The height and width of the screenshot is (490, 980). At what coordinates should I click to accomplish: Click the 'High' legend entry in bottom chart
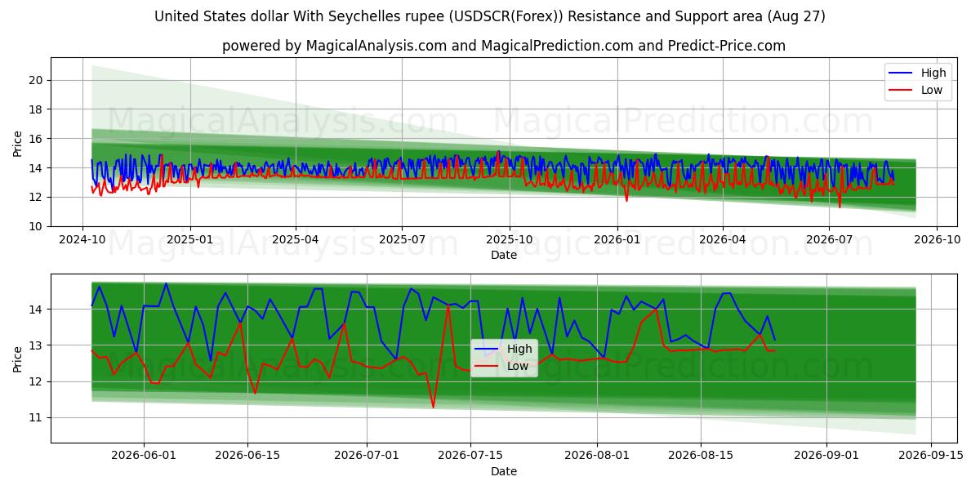(503, 349)
